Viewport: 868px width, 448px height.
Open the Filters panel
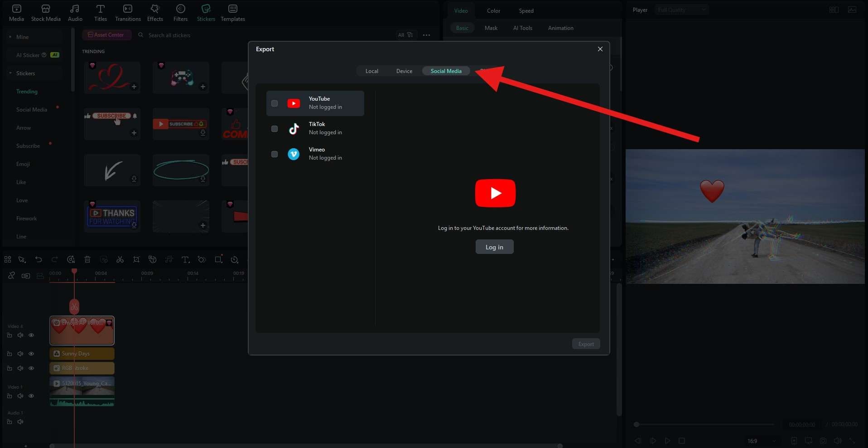(180, 13)
